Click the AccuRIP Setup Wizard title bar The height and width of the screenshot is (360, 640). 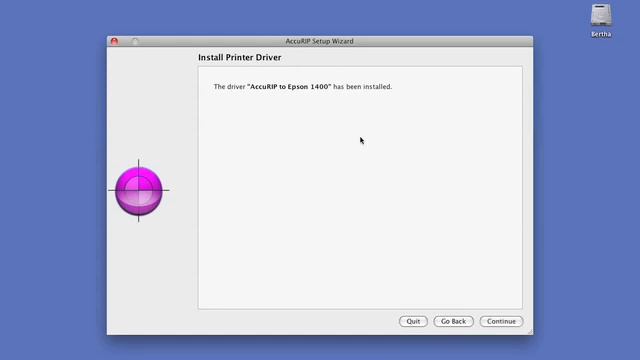coord(320,41)
